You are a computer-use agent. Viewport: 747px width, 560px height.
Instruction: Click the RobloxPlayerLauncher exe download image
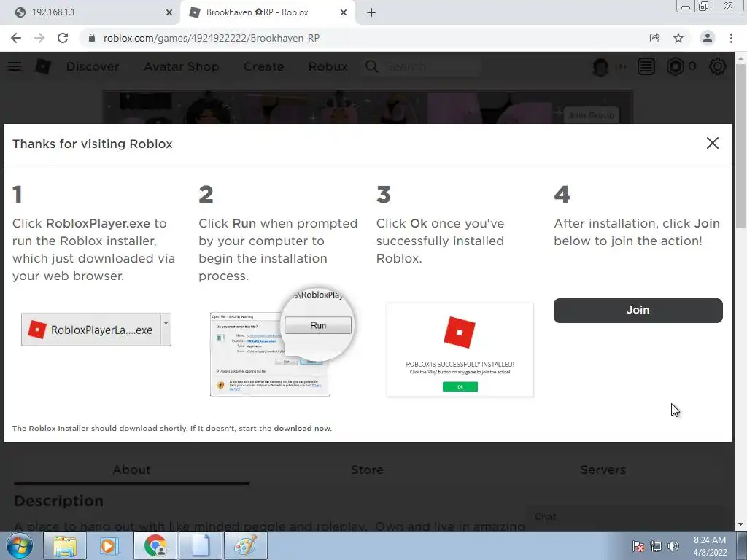tap(96, 330)
